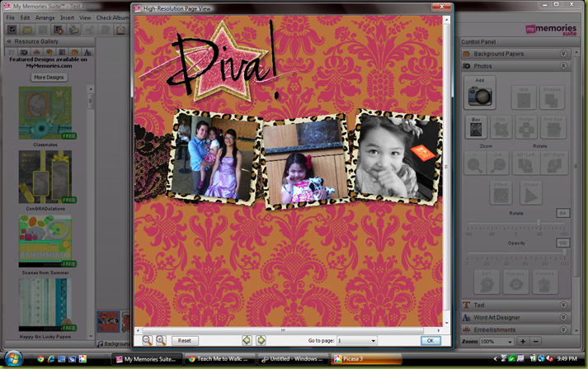Click the Mat photo button
Screen dimensions: 588x369
(524, 97)
